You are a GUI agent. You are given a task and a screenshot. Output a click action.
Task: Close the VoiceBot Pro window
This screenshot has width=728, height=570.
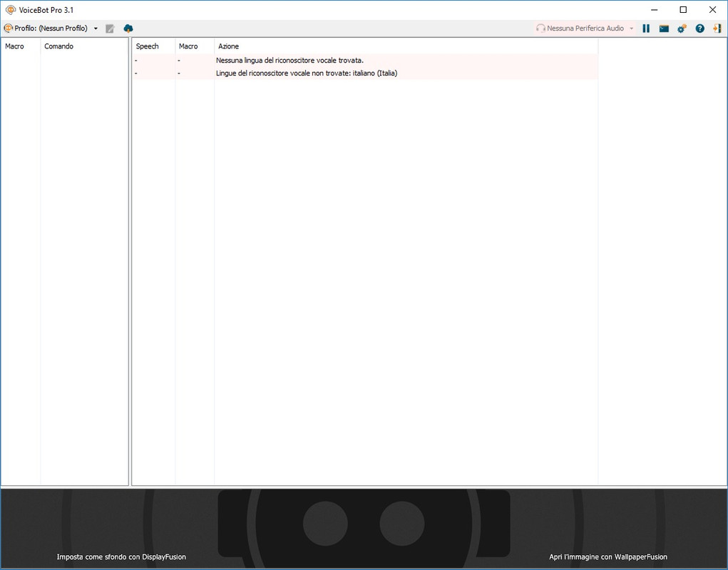pos(713,10)
